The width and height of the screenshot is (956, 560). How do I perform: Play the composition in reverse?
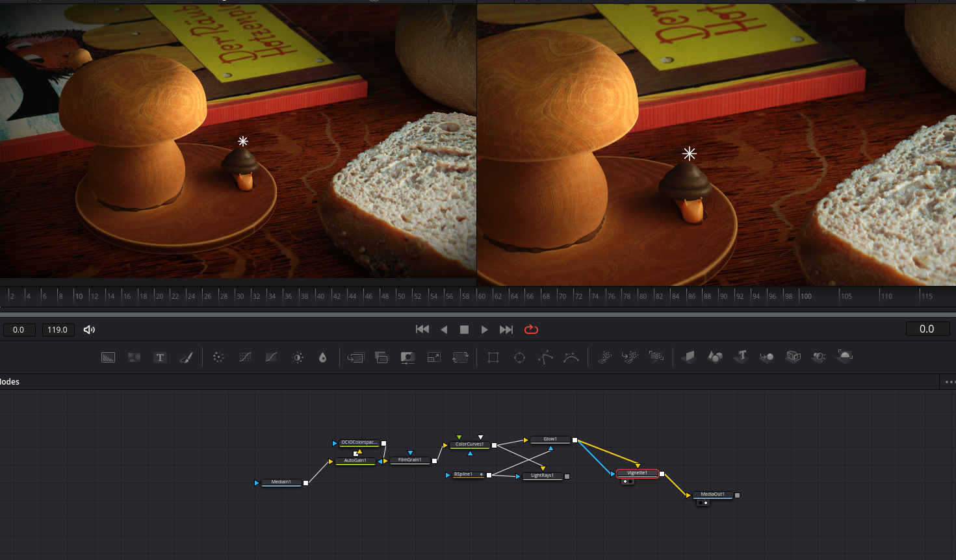tap(444, 329)
